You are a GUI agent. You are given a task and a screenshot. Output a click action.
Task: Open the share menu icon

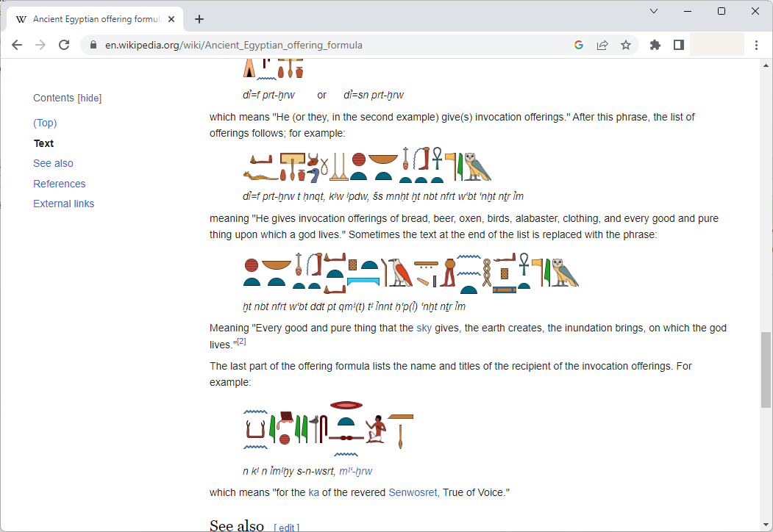(x=602, y=45)
